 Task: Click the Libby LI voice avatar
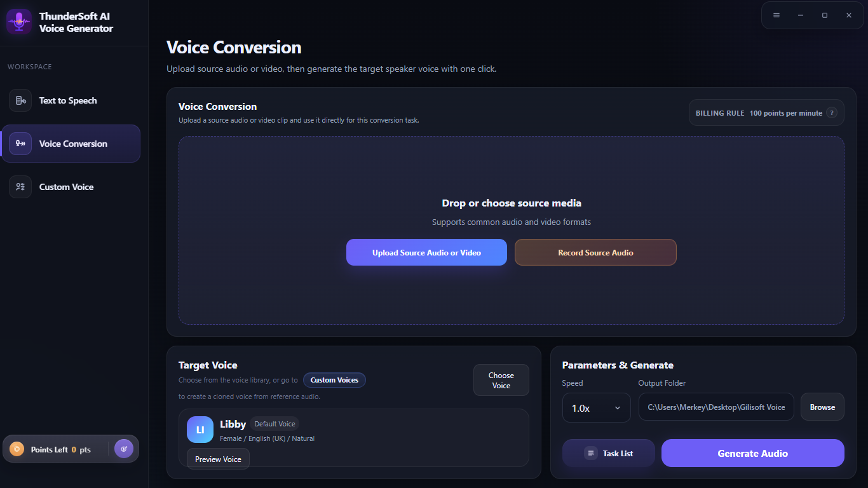tap(200, 430)
